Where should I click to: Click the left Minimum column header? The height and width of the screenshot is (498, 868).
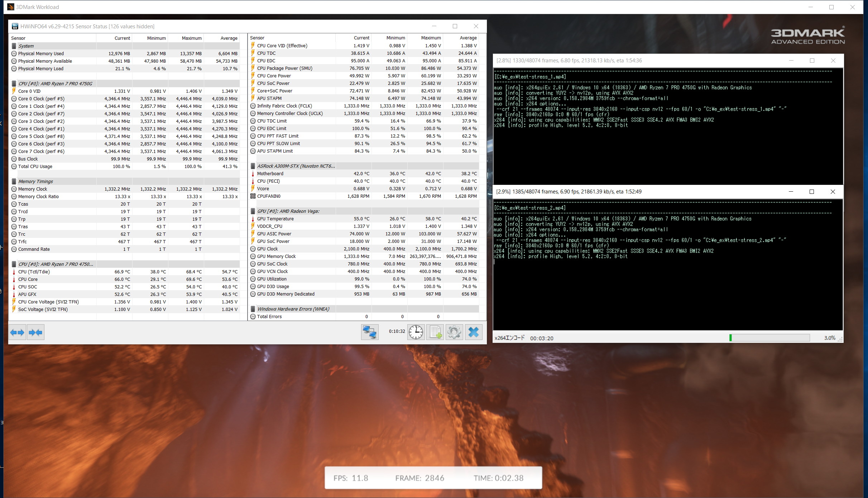(150, 38)
